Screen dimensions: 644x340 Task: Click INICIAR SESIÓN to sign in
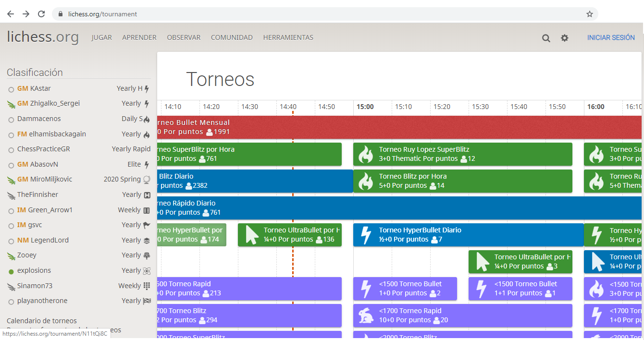point(611,37)
